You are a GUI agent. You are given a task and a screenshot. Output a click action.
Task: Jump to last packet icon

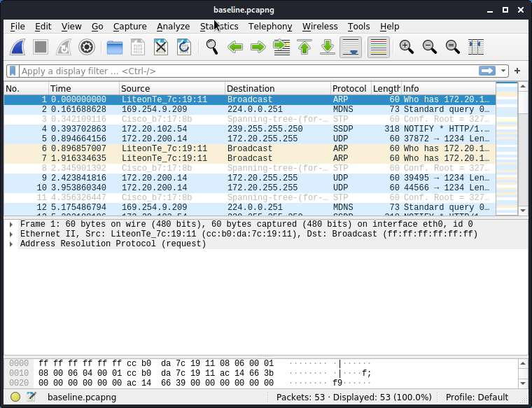328,47
